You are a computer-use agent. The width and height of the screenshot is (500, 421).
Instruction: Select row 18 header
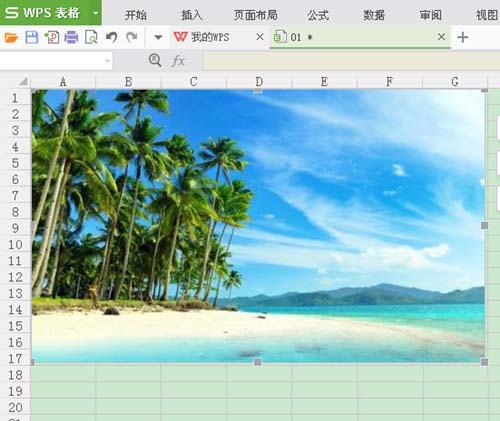[15, 375]
